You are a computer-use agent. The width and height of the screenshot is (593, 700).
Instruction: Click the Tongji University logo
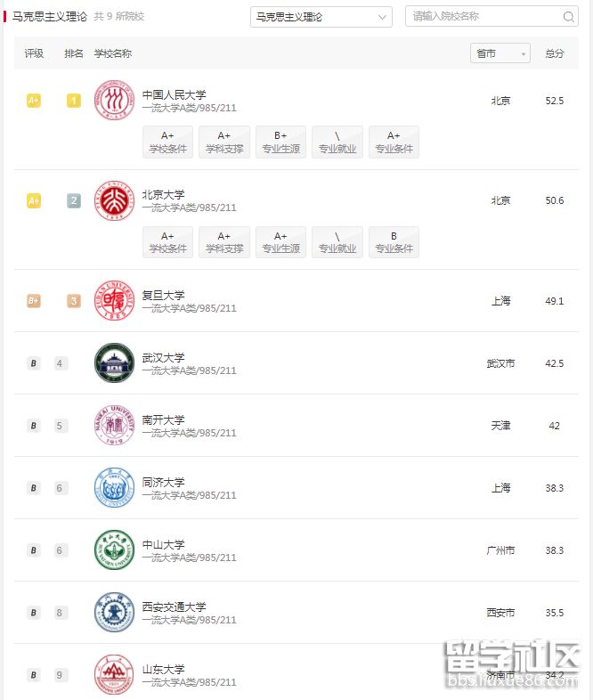(114, 488)
